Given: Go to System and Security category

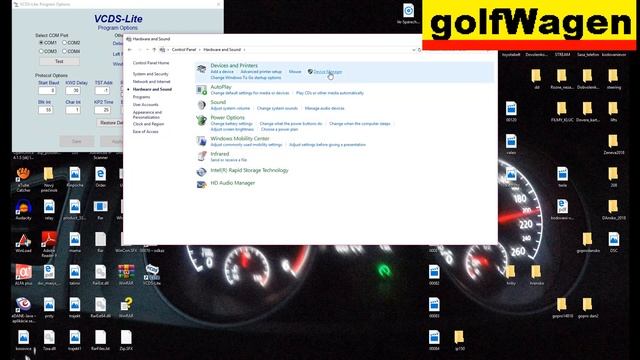Looking at the screenshot, I should (150, 74).
